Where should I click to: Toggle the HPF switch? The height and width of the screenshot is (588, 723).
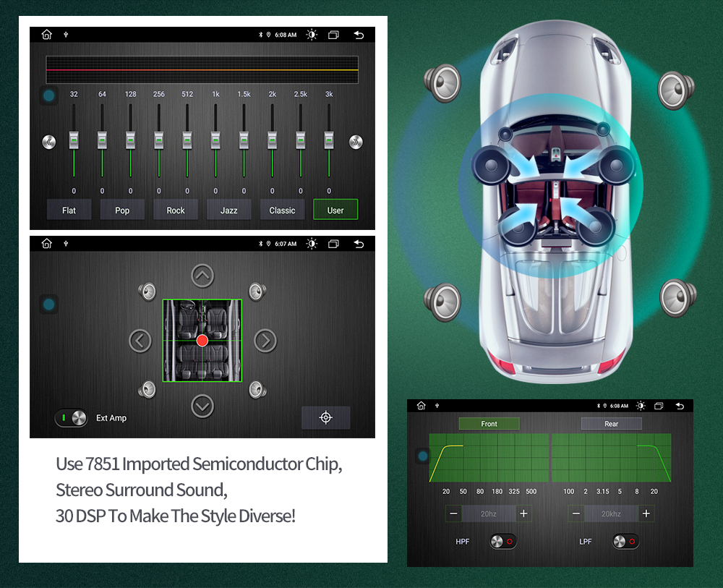pyautogui.click(x=503, y=542)
